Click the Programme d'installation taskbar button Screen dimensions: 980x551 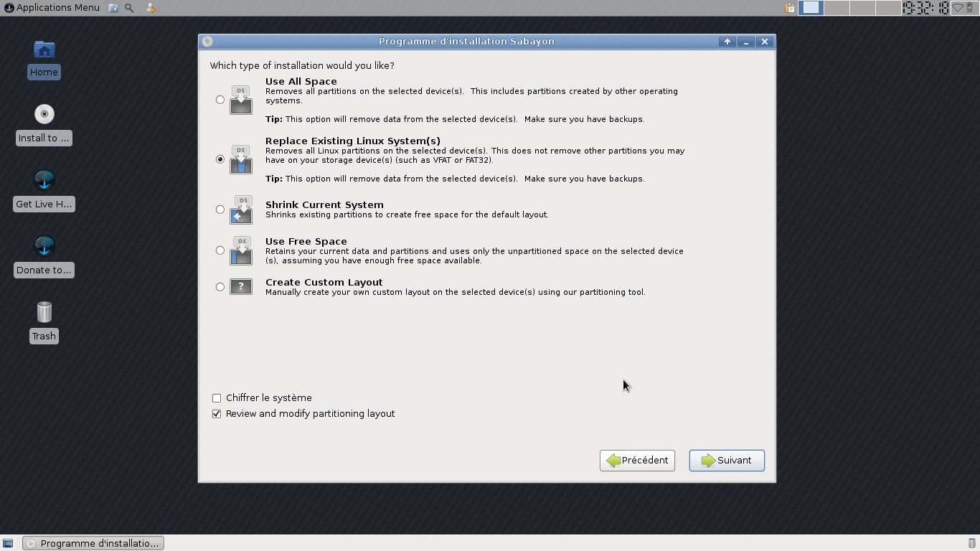(93, 543)
